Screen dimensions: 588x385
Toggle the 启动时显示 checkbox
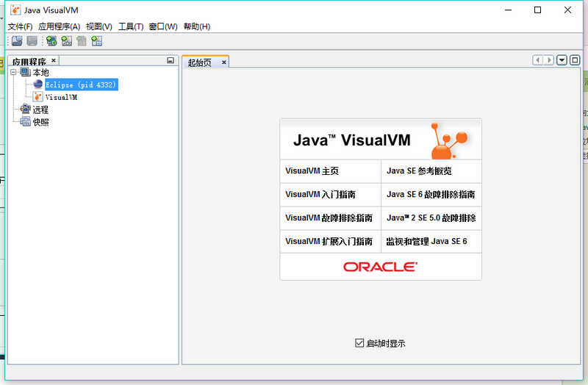[x=359, y=342]
